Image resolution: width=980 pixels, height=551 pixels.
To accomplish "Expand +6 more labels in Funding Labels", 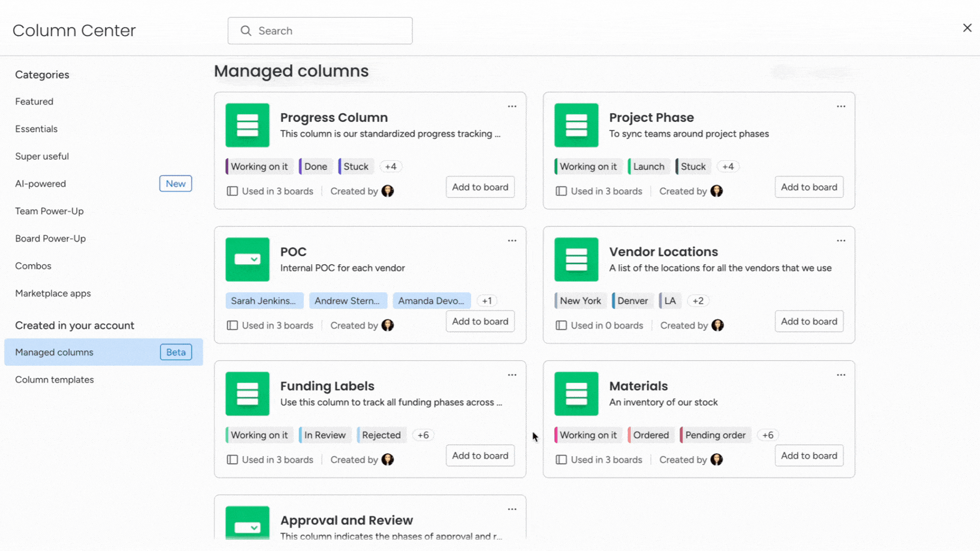I will tap(423, 435).
